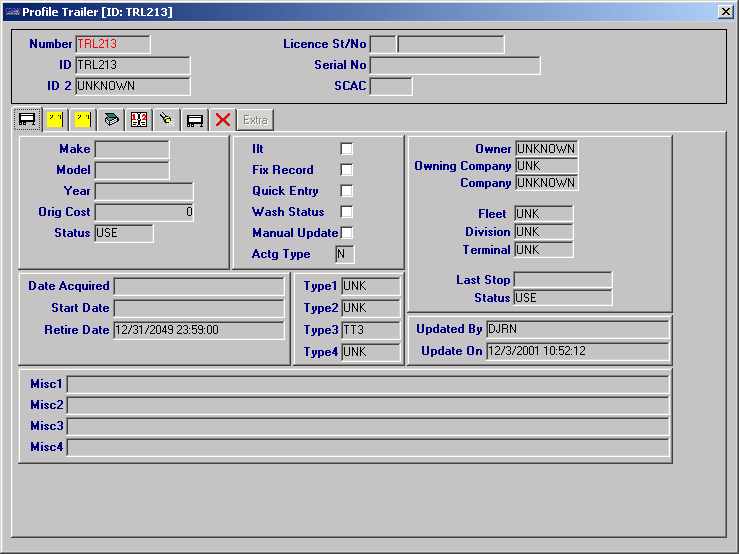Click the Fleet field
The width and height of the screenshot is (739, 554).
point(544,214)
